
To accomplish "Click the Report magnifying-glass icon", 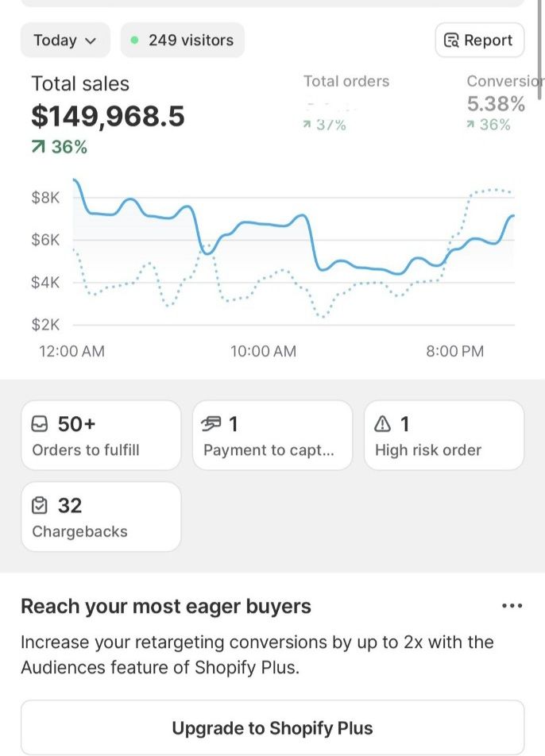I will [451, 40].
